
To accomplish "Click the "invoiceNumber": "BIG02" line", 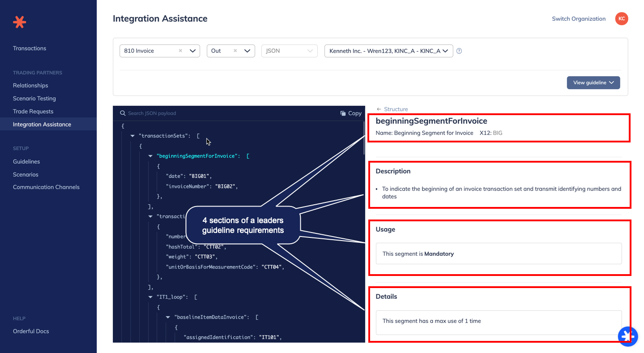I will (x=201, y=186).
